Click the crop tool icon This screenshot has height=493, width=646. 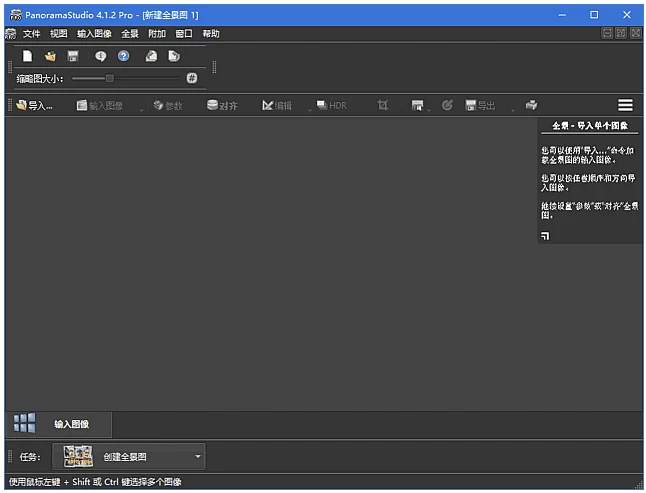click(383, 105)
